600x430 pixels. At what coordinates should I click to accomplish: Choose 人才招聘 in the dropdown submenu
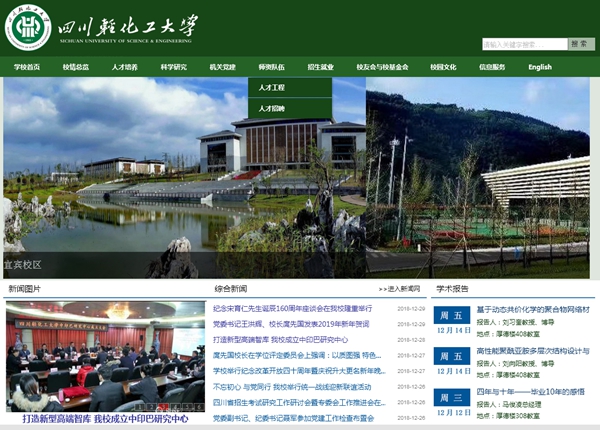tap(272, 108)
